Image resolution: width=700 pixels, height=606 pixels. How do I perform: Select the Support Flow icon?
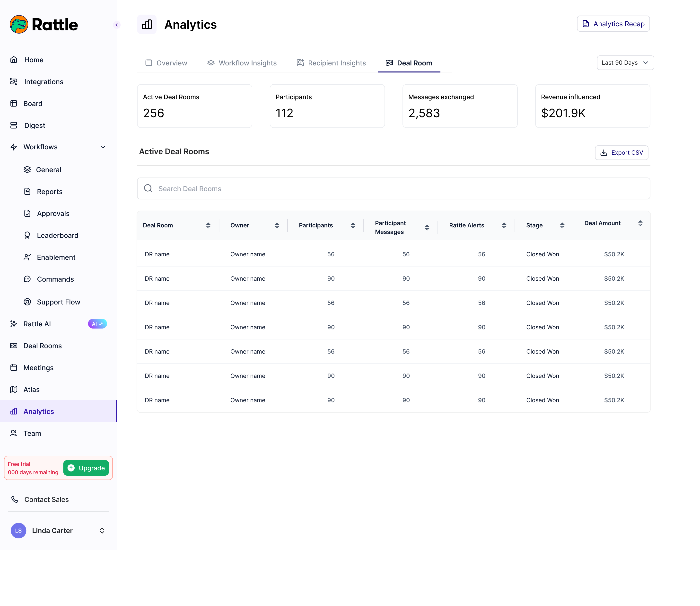click(27, 302)
